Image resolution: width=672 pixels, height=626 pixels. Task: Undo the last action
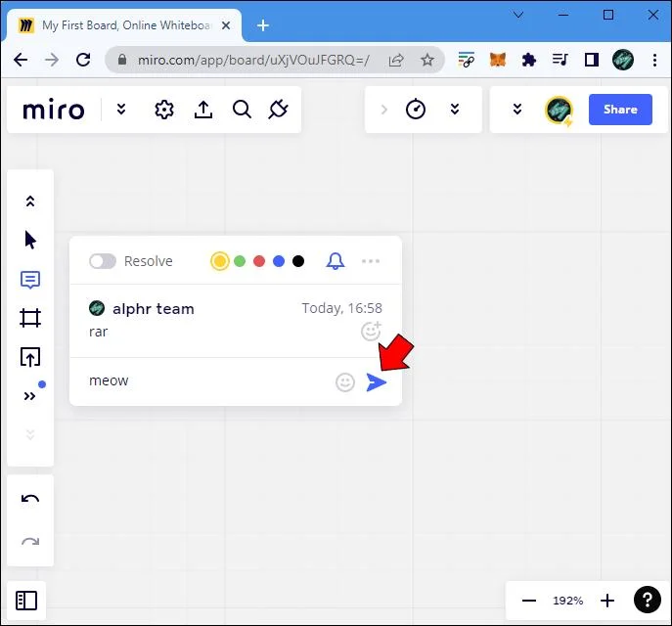pyautogui.click(x=30, y=499)
